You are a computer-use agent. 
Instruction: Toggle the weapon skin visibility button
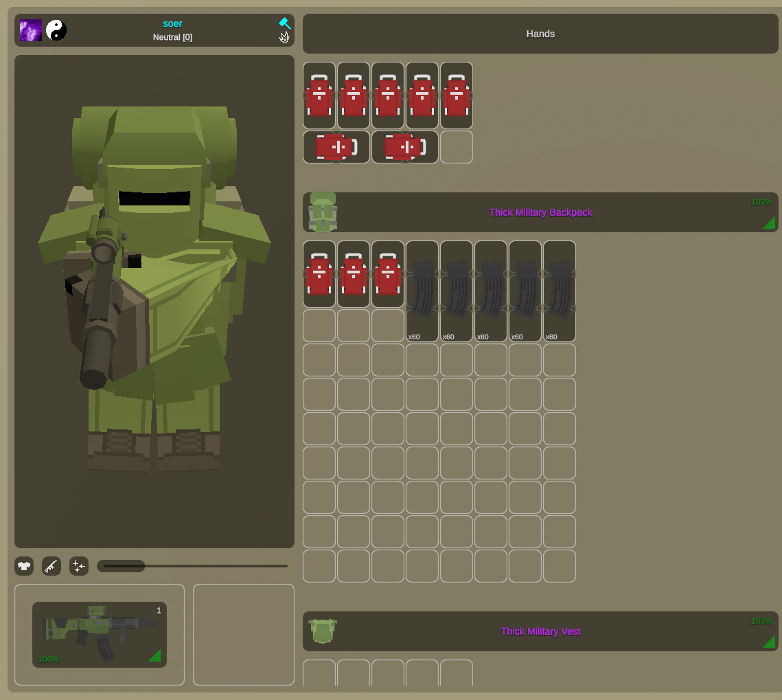tap(51, 566)
